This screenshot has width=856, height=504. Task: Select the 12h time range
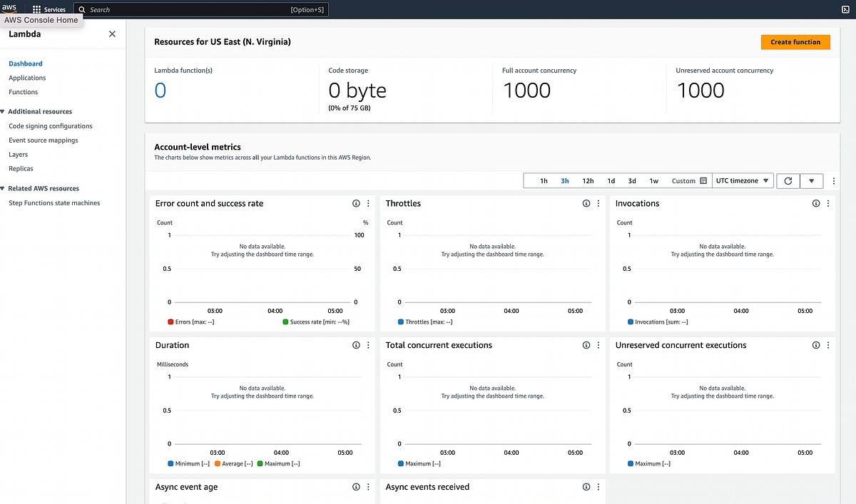[588, 180]
